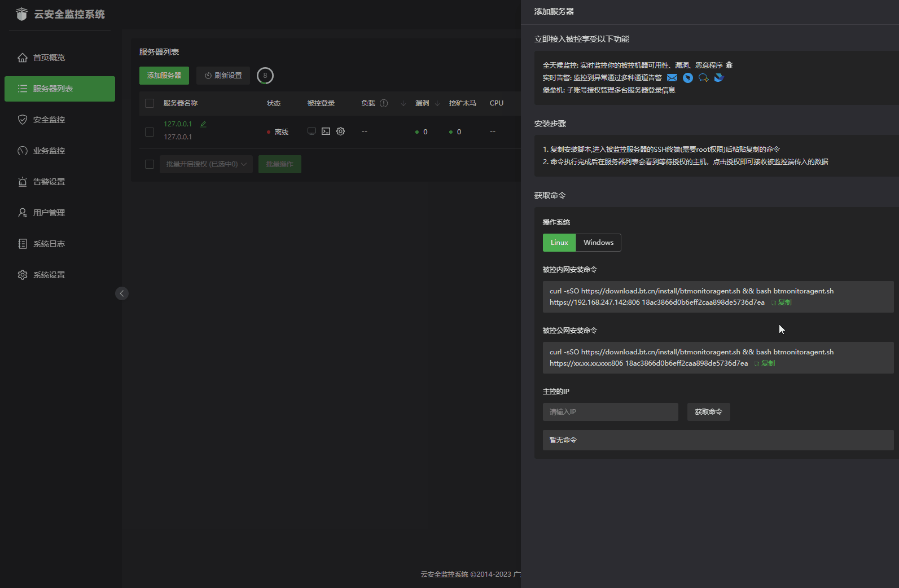Click the 获取命令 button
This screenshot has height=588, width=899.
point(708,412)
